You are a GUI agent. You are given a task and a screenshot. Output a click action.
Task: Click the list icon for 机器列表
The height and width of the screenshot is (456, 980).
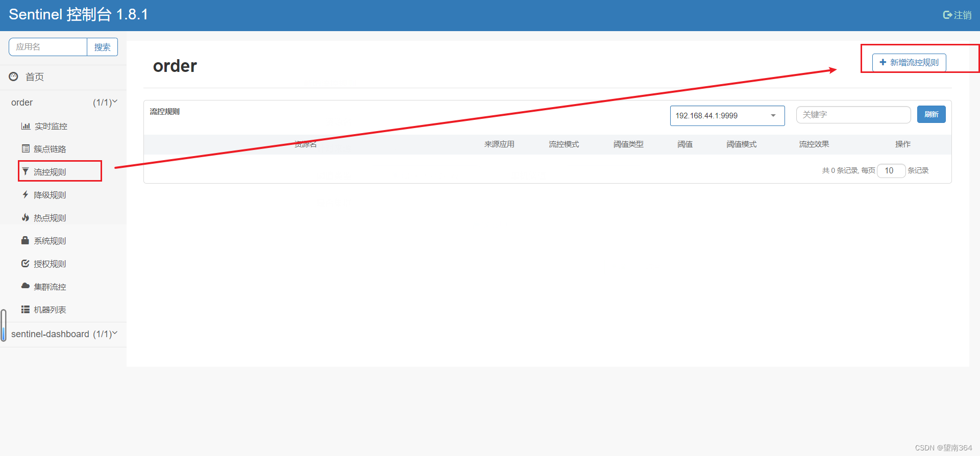click(25, 310)
